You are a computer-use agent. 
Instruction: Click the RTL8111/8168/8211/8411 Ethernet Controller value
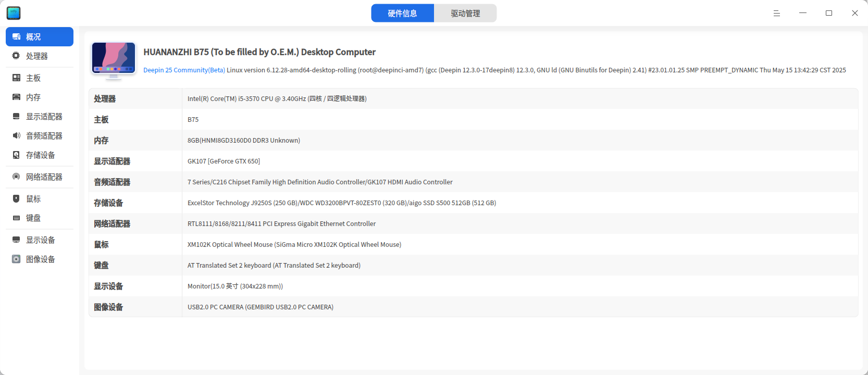[282, 224]
